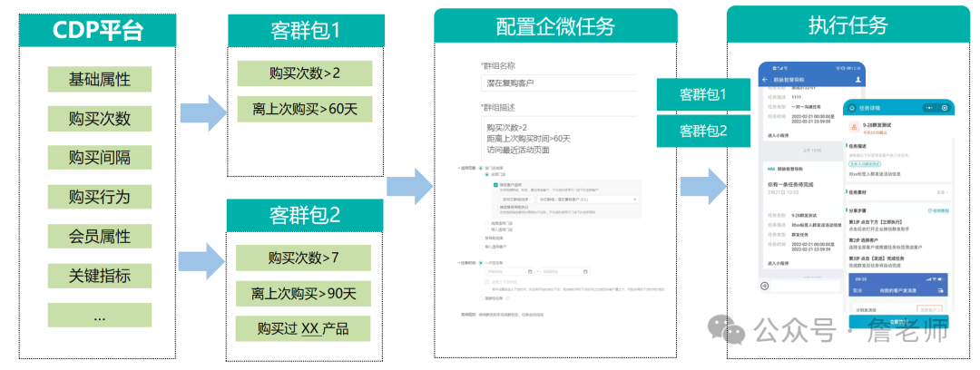Click the 基础属性 attribute box
This screenshot has width=980, height=370.
point(100,80)
